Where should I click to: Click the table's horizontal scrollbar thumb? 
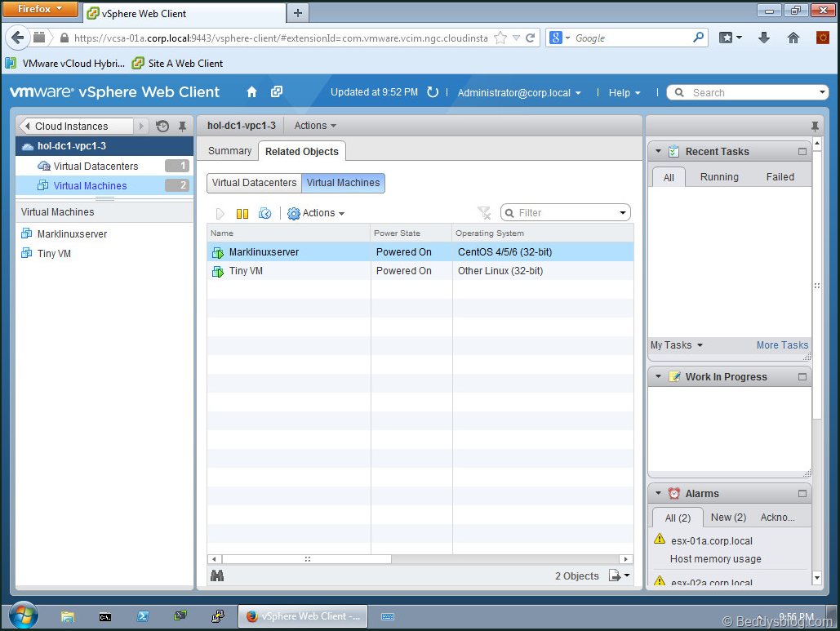coord(307,559)
